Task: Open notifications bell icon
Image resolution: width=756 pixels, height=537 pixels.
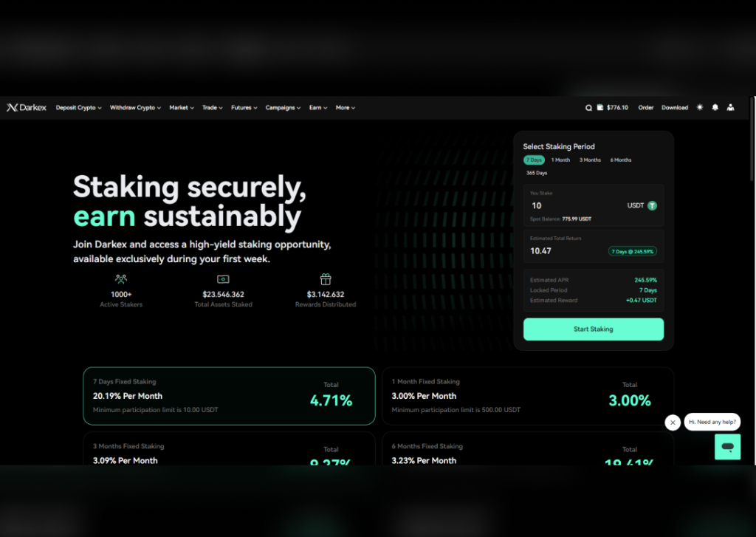Action: coord(715,107)
